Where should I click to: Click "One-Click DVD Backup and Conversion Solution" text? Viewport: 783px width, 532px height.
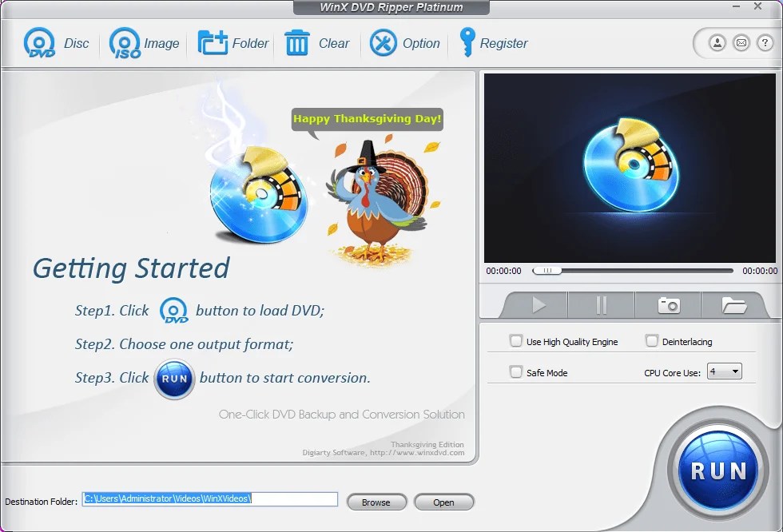[x=342, y=415]
